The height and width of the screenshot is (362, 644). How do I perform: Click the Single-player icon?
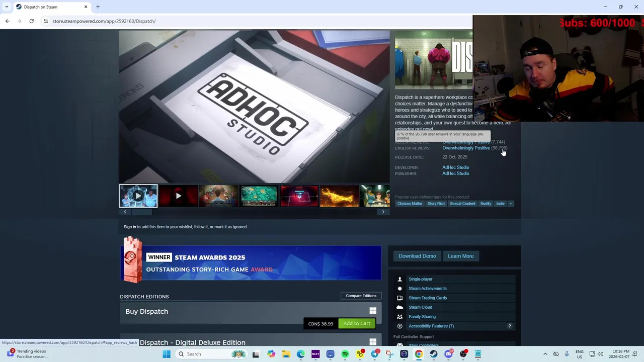pyautogui.click(x=400, y=279)
